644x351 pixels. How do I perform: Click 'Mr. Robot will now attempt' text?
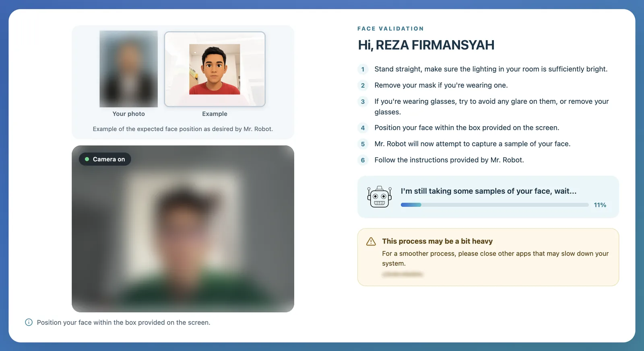pyautogui.click(x=472, y=144)
